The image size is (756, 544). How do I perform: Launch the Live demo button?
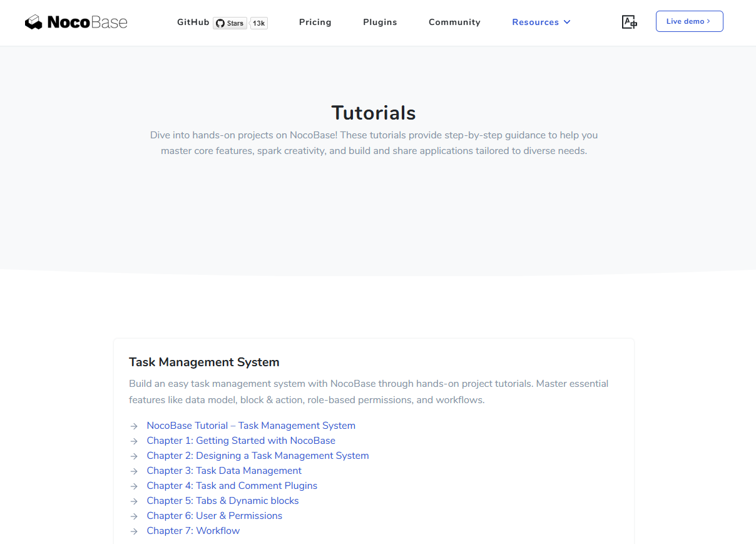[x=689, y=21]
